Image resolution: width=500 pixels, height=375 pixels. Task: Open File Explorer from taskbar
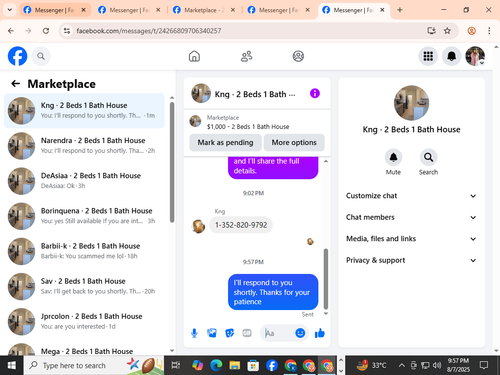[235, 365]
